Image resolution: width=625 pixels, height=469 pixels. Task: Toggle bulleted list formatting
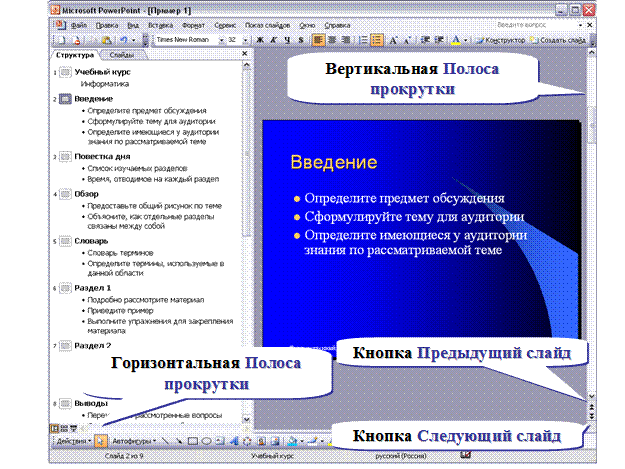(377, 40)
